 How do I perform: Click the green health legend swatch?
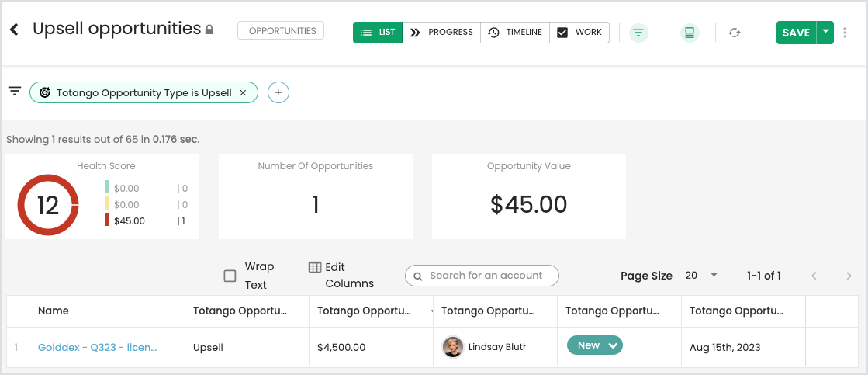pyautogui.click(x=107, y=188)
